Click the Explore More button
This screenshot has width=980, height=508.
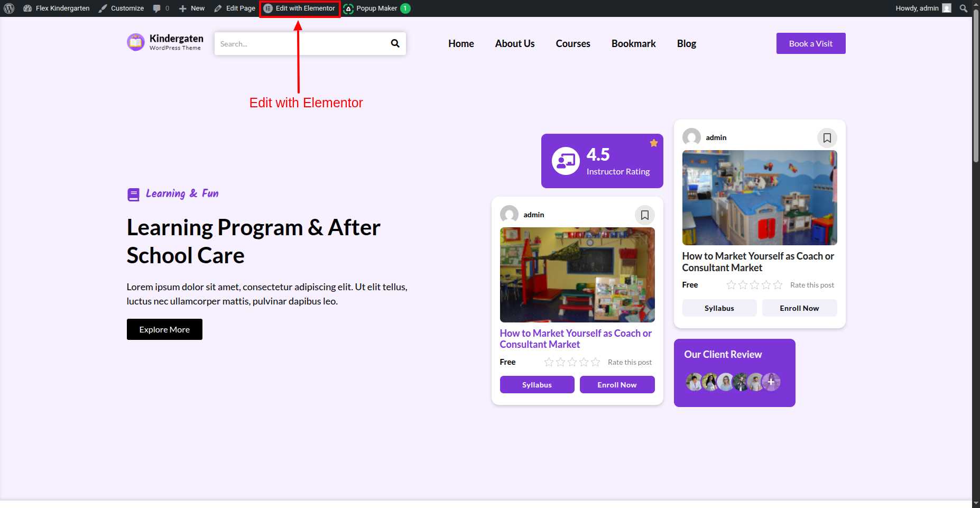164,329
